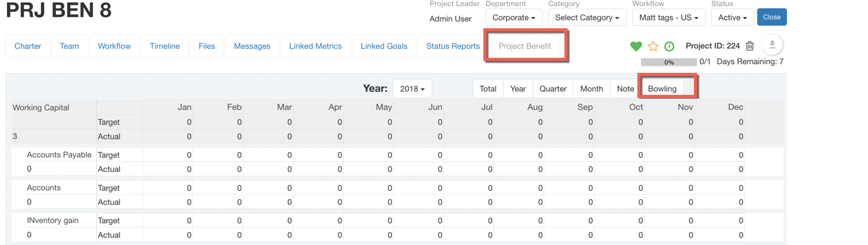Open the Matt tags - US workflow dropdown
Screen dimensions: 868x245
coord(669,18)
